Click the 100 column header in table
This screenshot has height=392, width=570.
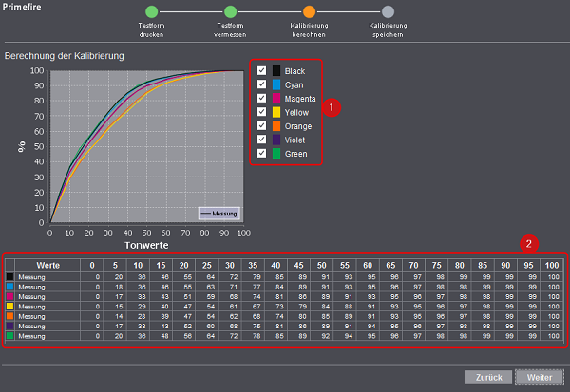click(x=551, y=265)
